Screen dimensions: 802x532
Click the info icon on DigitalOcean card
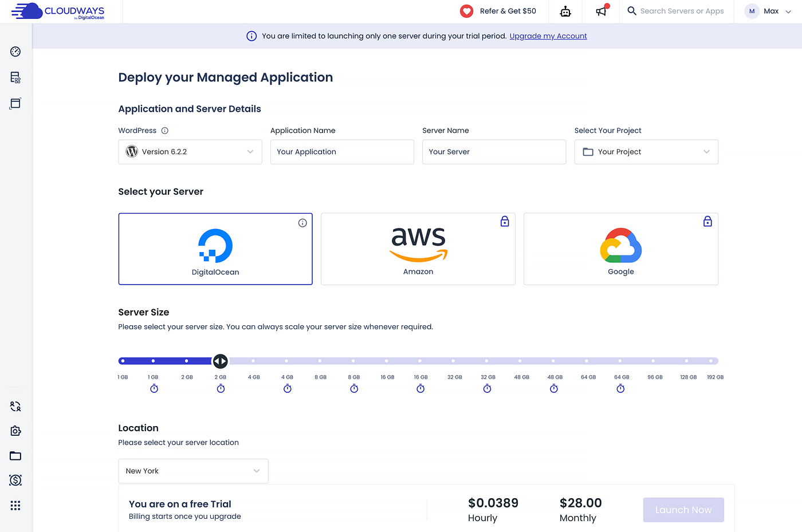[302, 223]
